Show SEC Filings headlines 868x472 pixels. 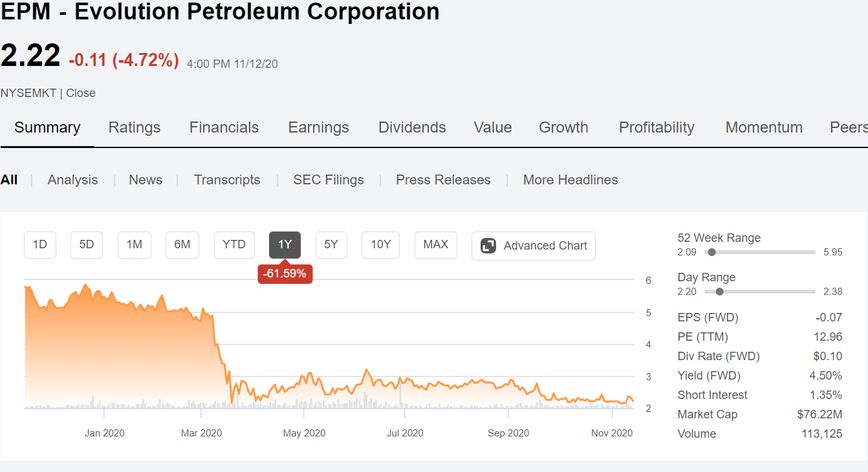[329, 180]
